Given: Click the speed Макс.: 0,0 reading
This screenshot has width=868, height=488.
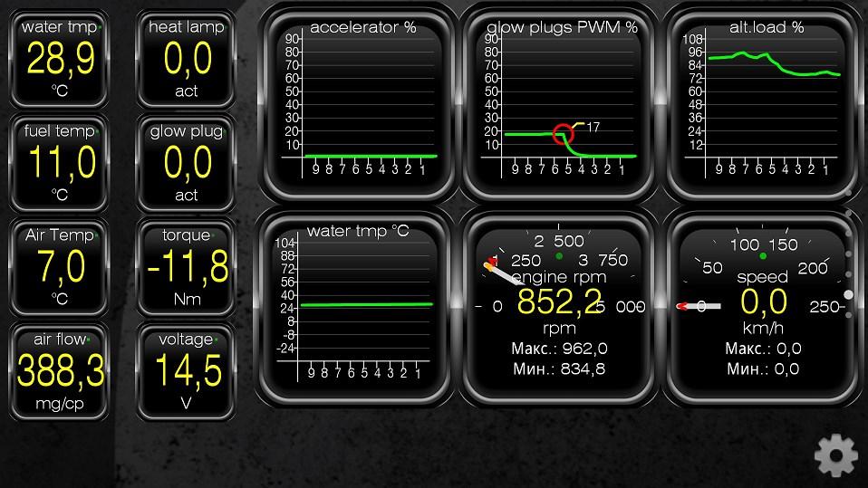Looking at the screenshot, I should 763,349.
